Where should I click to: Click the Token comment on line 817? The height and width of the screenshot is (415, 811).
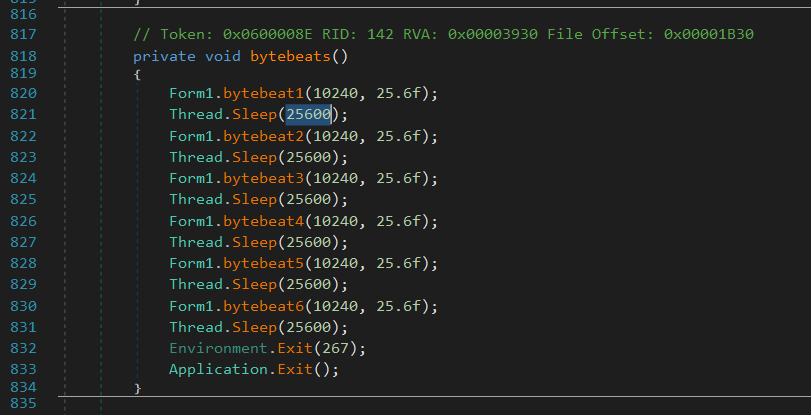[x=443, y=35]
